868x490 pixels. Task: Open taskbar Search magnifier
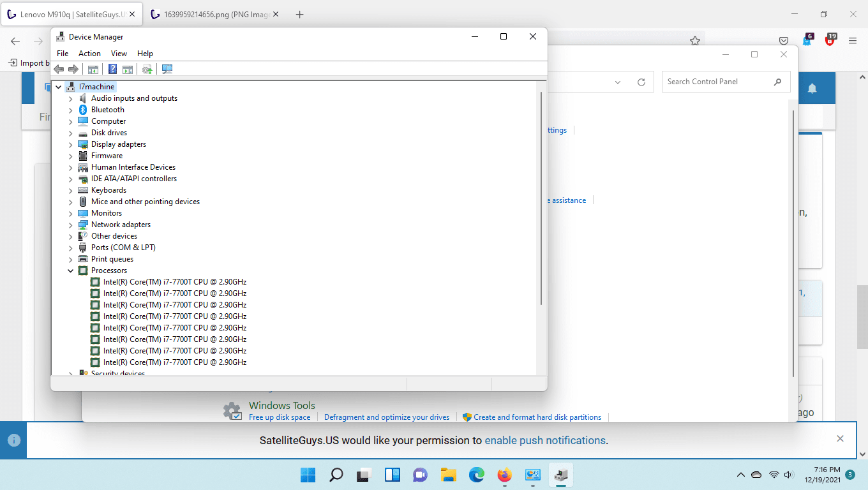click(336, 475)
